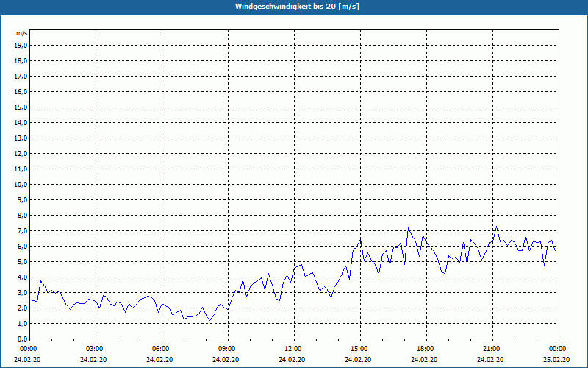Select the '15,0' axis value

point(21,107)
